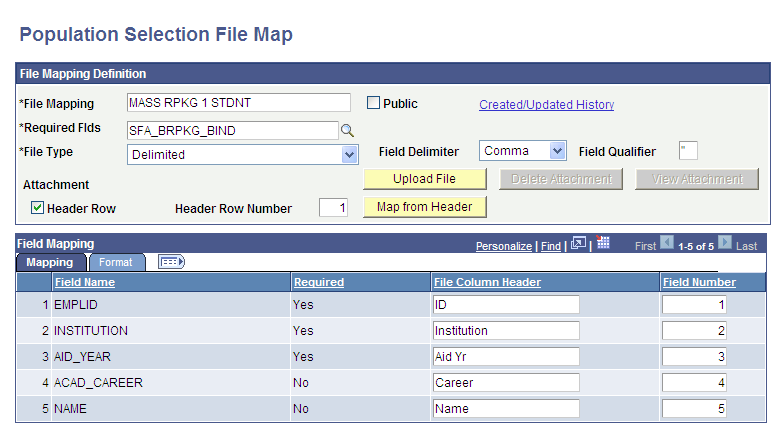Show all columns tab icon

[x=171, y=262]
